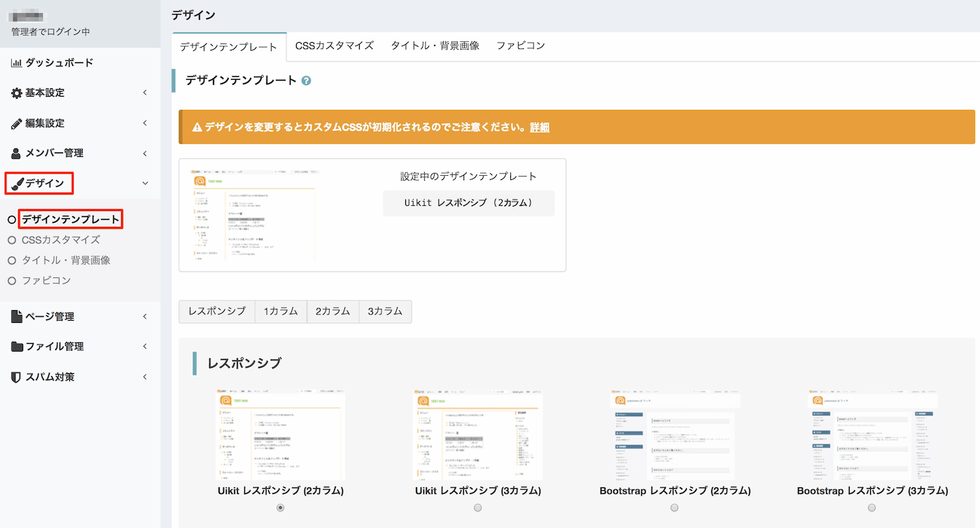Click the 詳細 link in the warning banner
This screenshot has height=528, width=980.
[541, 127]
